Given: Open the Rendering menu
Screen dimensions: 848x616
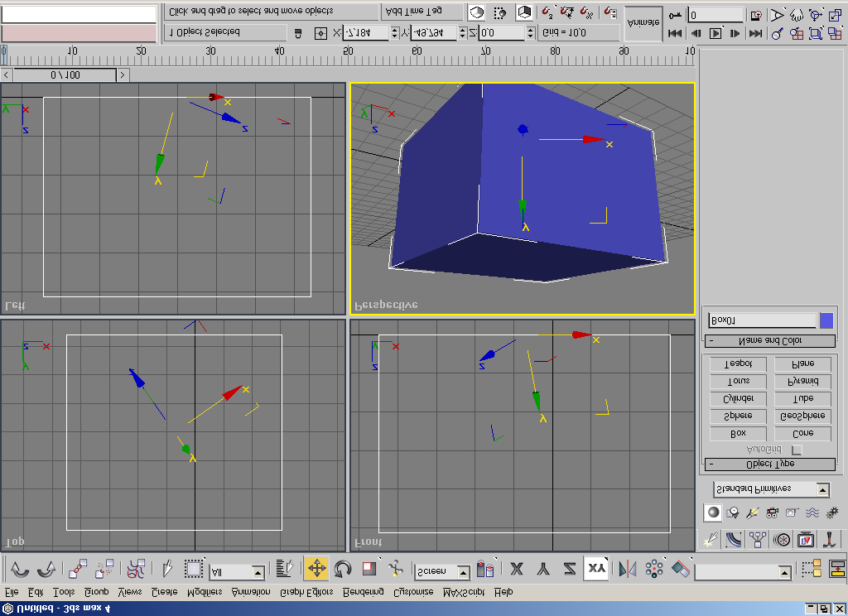Looking at the screenshot, I should click(x=364, y=592).
